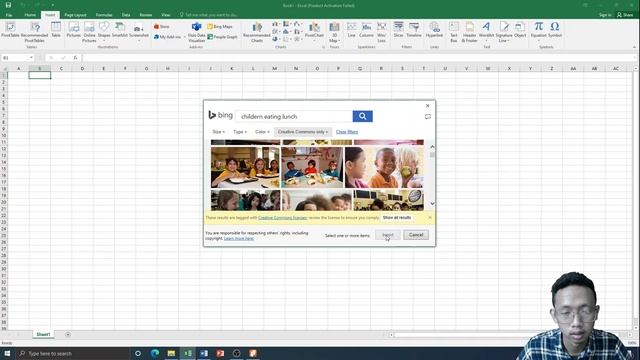Switch to the Formulas tab
The image size is (640, 360).
[x=104, y=15]
